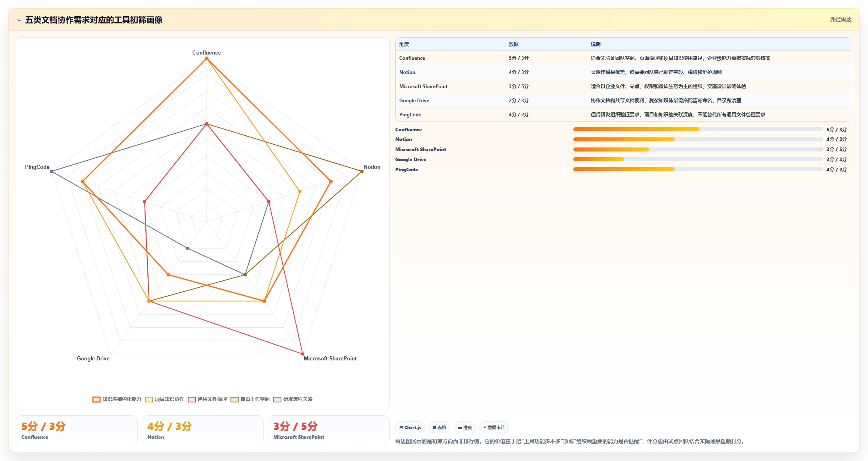This screenshot has height=461, width=868.
Task: Click the bold Google Drive progress label
Action: [411, 160]
